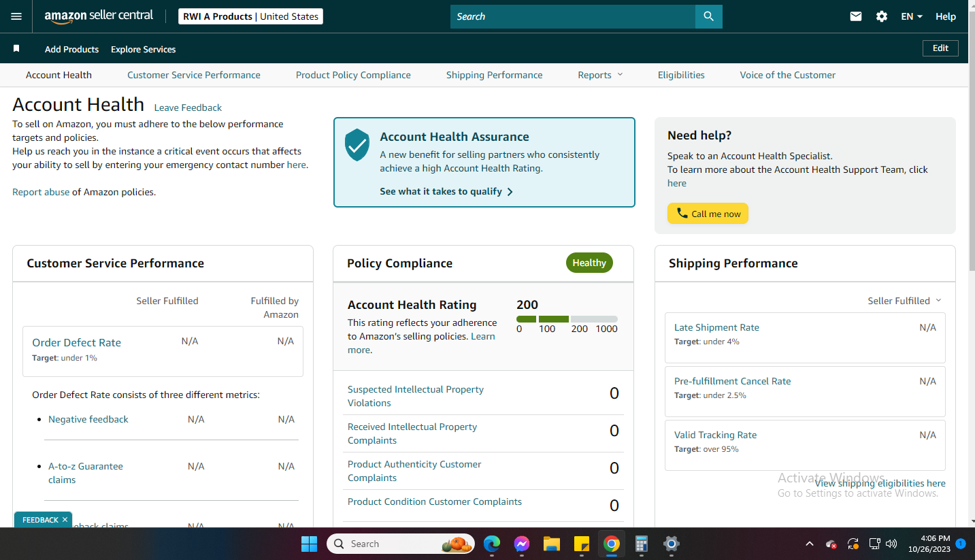The height and width of the screenshot is (560, 975).
Task: Open the Product Policy Compliance tab
Action: pyautogui.click(x=353, y=75)
